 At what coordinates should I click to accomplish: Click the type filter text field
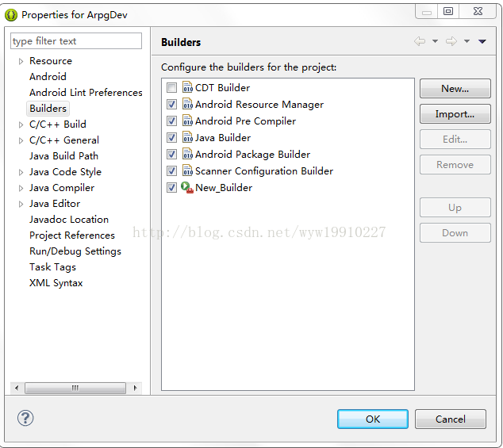(76, 41)
